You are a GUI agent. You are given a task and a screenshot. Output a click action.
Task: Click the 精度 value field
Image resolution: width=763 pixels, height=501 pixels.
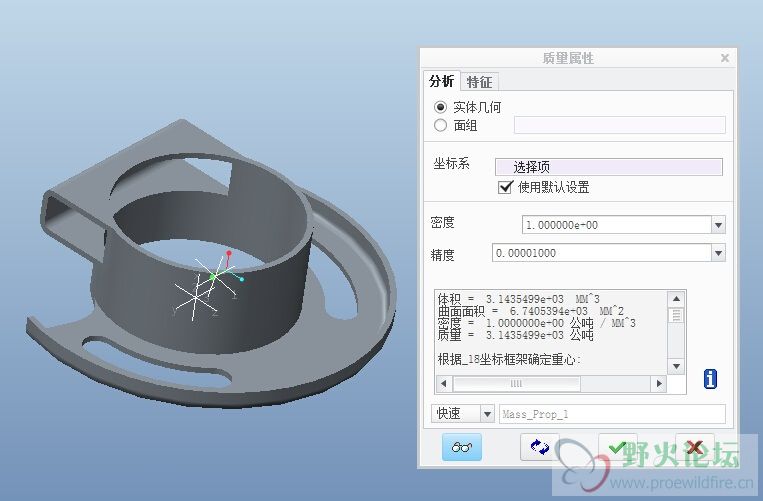coord(602,253)
